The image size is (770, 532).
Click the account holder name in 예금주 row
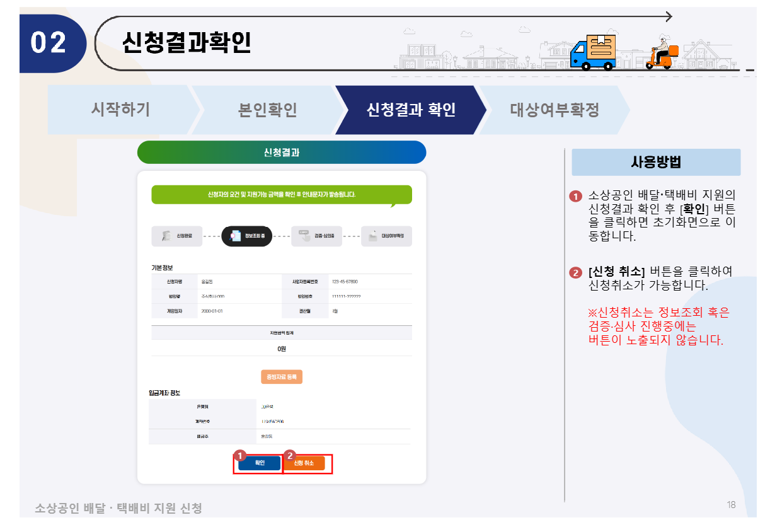[x=267, y=436]
